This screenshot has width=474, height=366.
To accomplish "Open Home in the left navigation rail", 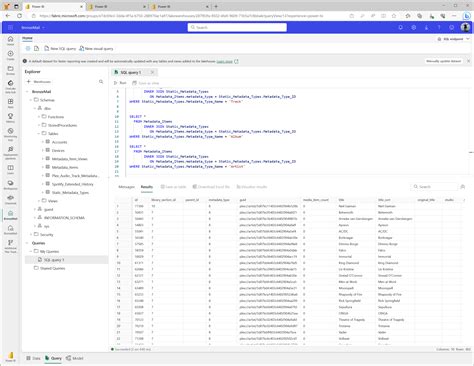I will (x=10, y=41).
